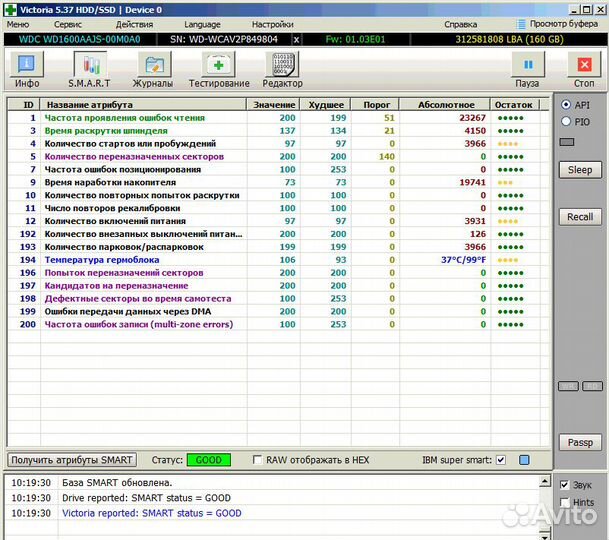Open the Language menu
The height and width of the screenshot is (540, 609).
point(203,23)
